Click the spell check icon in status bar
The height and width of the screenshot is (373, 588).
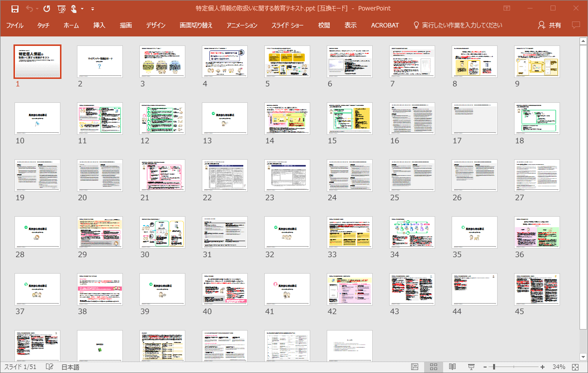coord(49,367)
